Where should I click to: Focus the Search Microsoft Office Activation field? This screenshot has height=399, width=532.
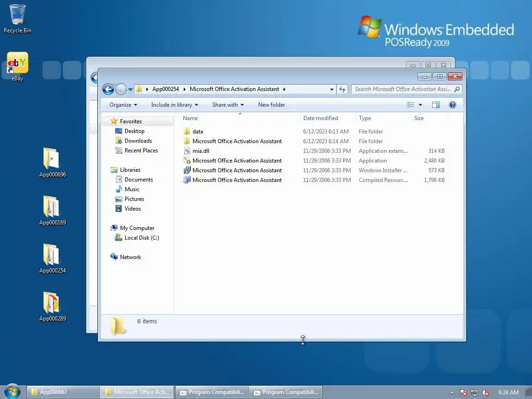point(403,89)
